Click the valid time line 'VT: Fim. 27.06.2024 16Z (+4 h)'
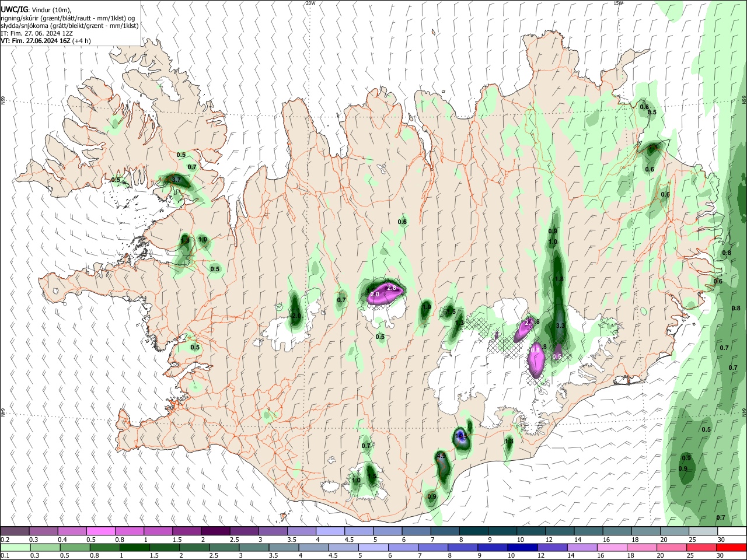 [x=46, y=41]
